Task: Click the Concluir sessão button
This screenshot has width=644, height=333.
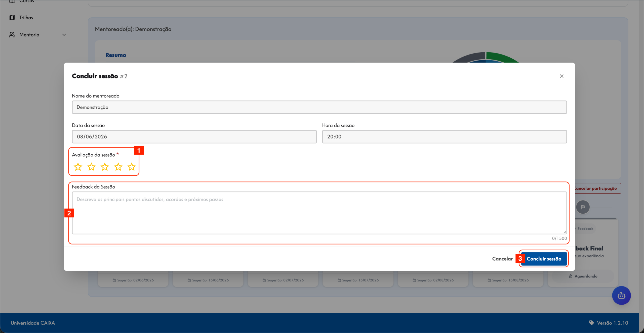Action: click(x=544, y=259)
